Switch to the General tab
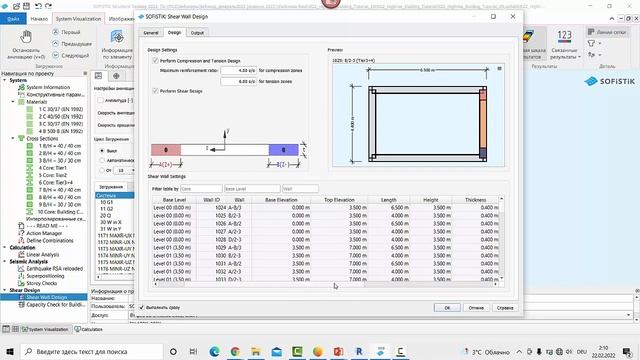640x360 pixels. tap(151, 33)
